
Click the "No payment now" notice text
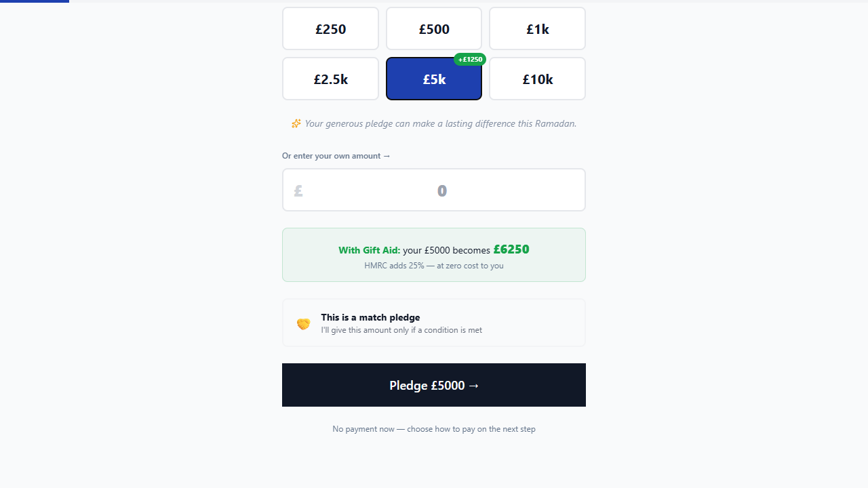point(434,429)
